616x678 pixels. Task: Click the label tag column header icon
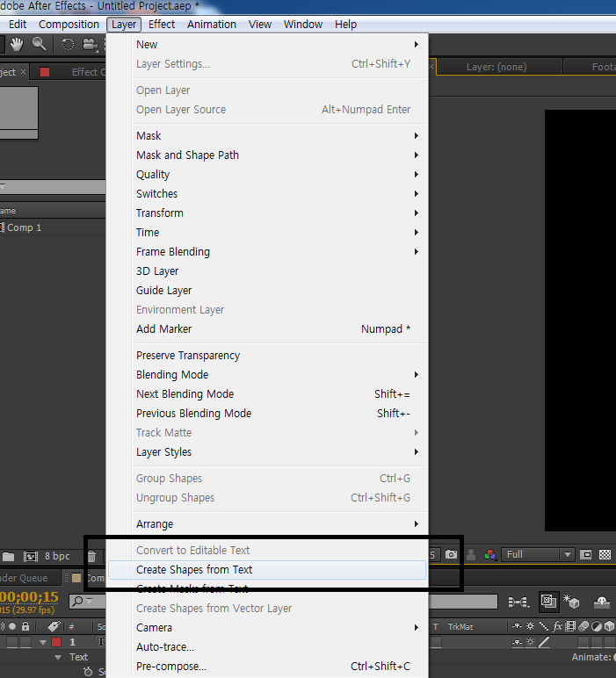[x=54, y=625]
